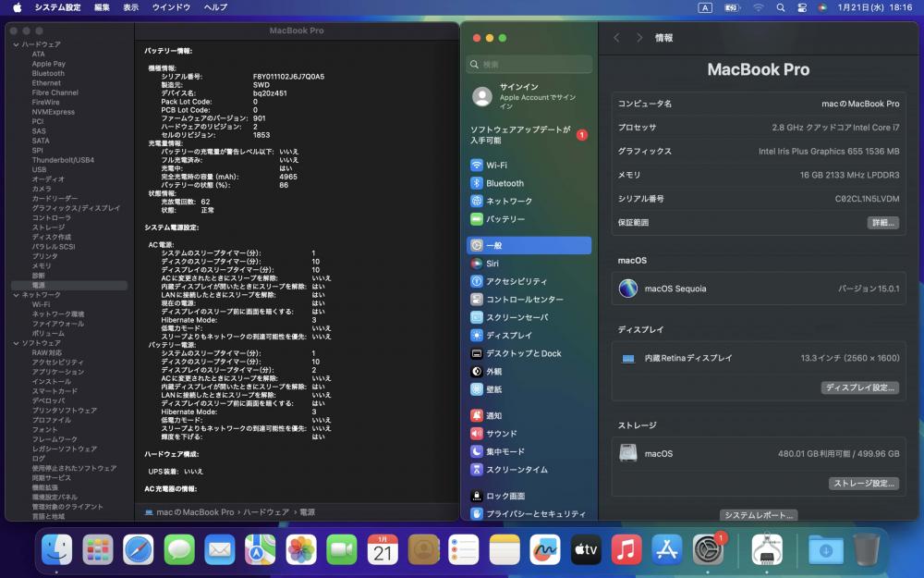Image resolution: width=924 pixels, height=578 pixels.
Task: Open ディスプレイ in System Settings sidebar
Action: point(529,336)
